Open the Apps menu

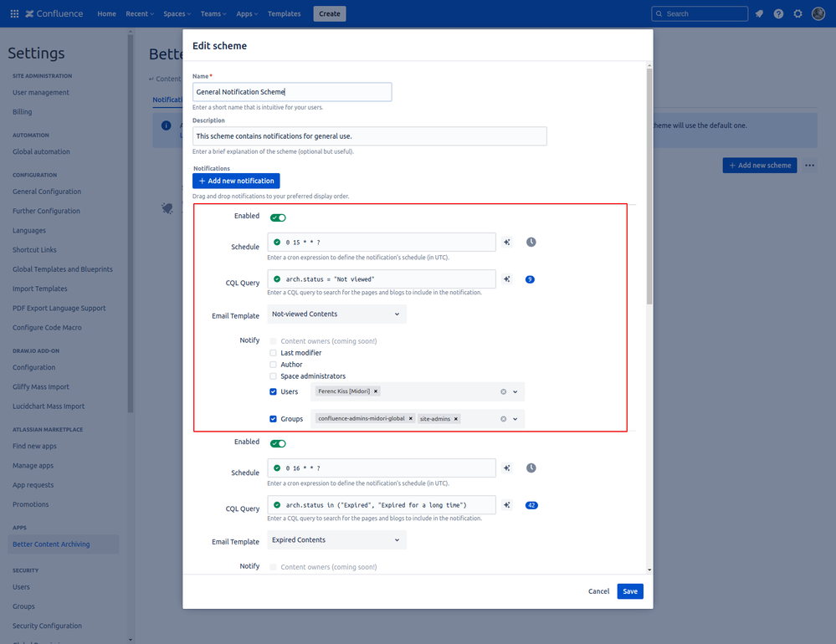click(247, 14)
